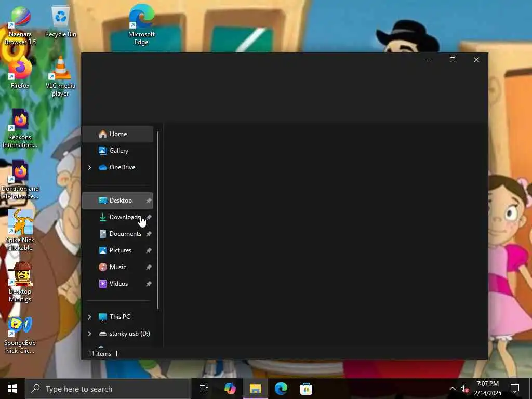Click the pin icon beside Music
532x399 pixels.
149,267
